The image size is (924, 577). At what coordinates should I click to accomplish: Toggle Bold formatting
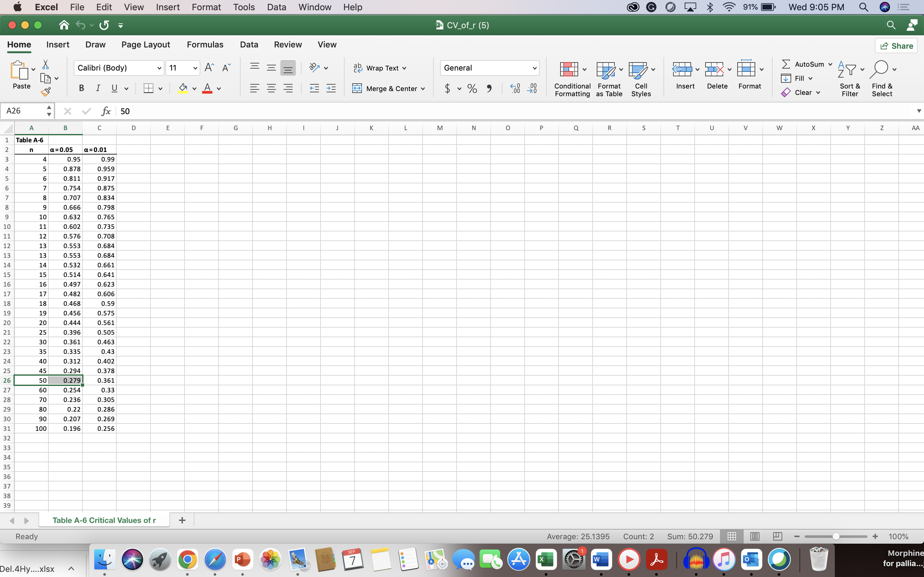pos(81,88)
